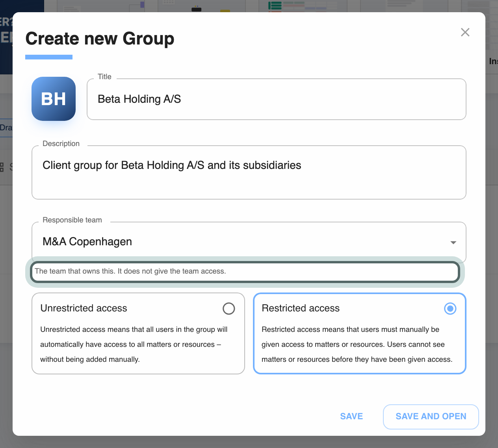Viewport: 498px width, 448px height.
Task: Save the new group
Action: coord(351,417)
